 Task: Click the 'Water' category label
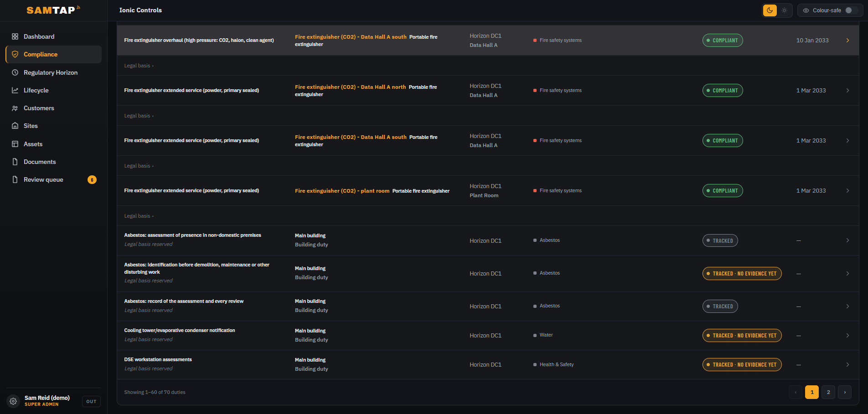point(546,335)
